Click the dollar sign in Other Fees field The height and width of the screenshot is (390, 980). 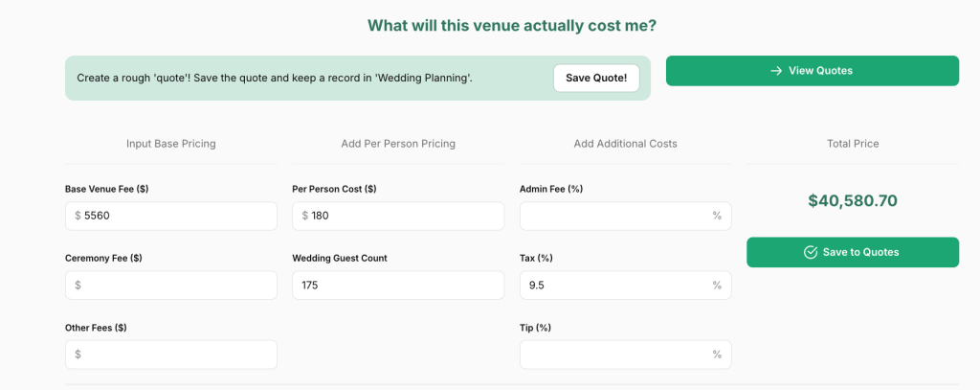click(78, 355)
